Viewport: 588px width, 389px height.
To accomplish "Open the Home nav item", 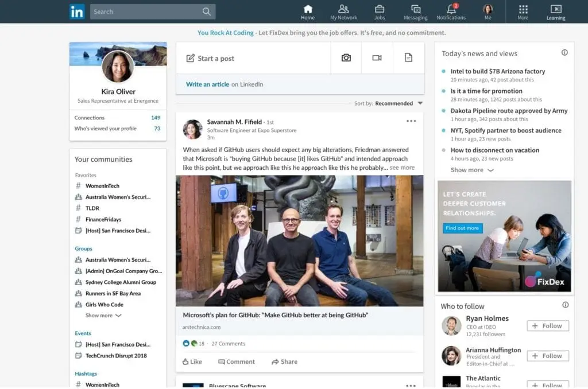I will (308, 12).
